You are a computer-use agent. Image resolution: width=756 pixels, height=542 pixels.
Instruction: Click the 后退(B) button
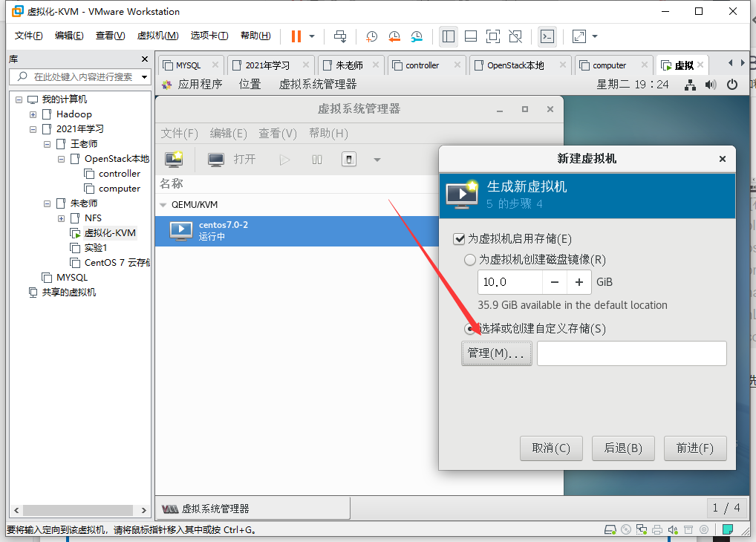click(x=623, y=448)
